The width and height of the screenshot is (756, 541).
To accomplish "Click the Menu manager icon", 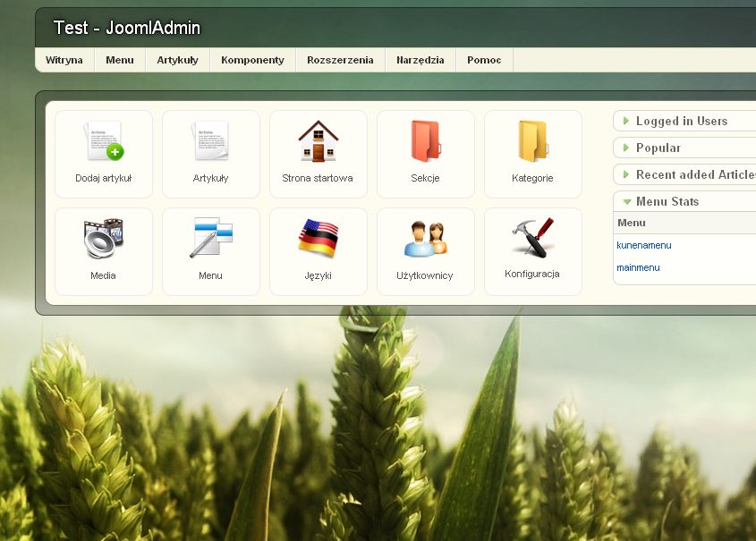I will click(210, 240).
